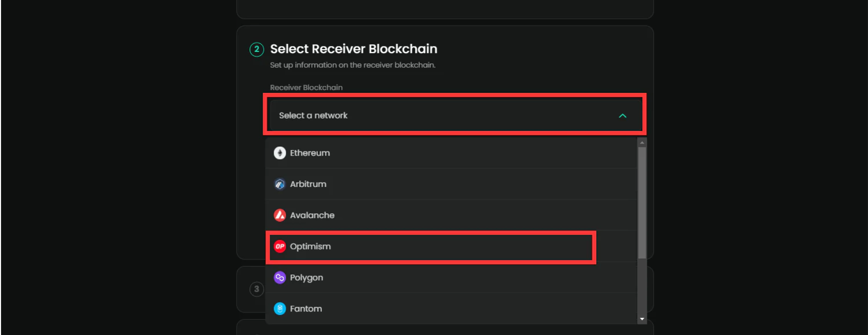Click the Ethereum logo icon
Screen dimensions: 868x335
tap(280, 153)
